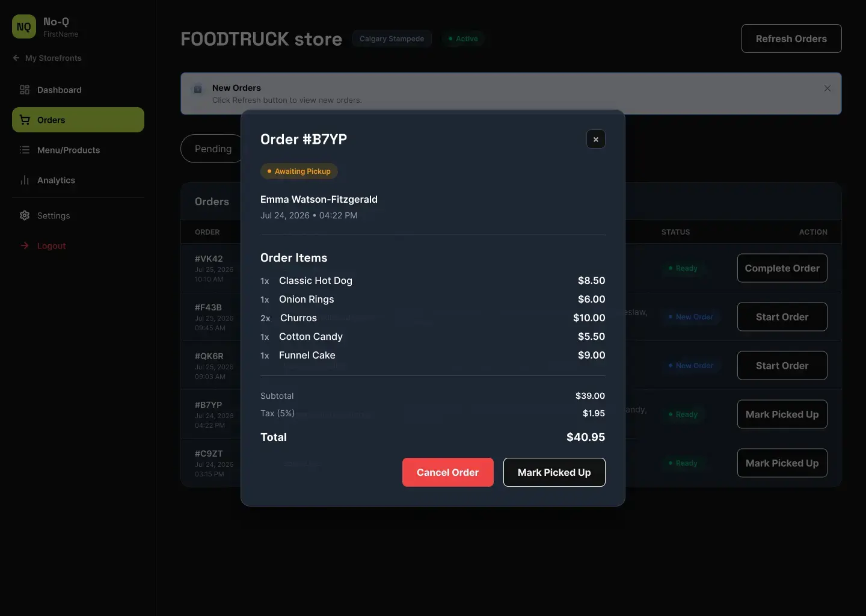The width and height of the screenshot is (866, 616).
Task: Select Menu/Products in sidebar
Action: pyautogui.click(x=78, y=150)
